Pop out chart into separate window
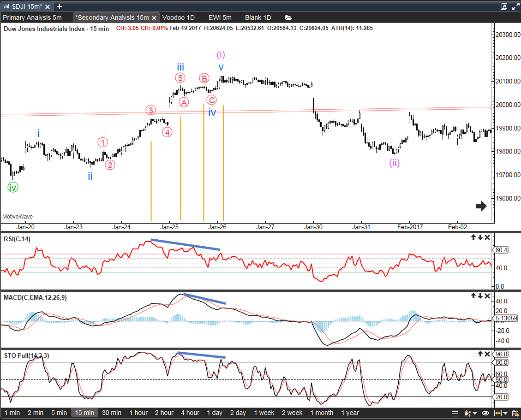The width and height of the screenshot is (521, 420). [504, 6]
